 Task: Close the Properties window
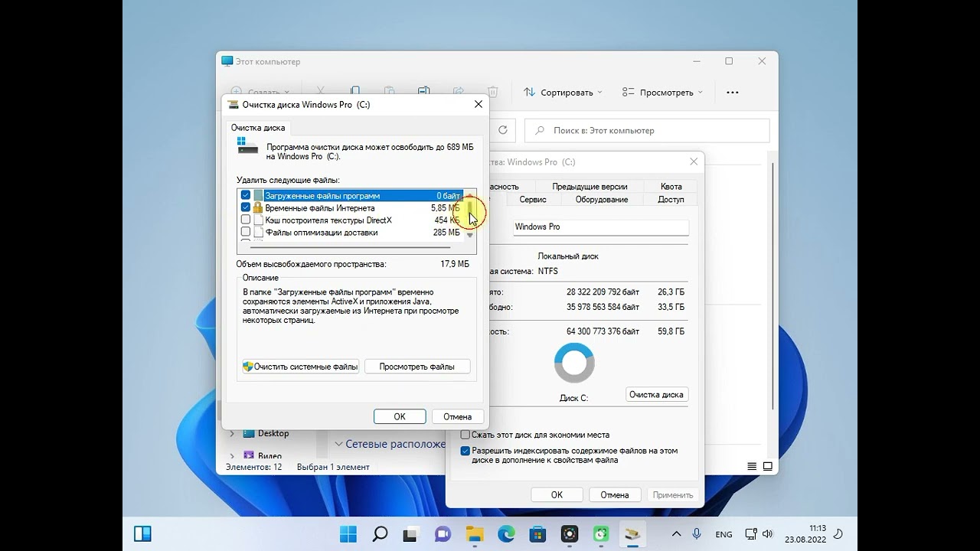(694, 162)
